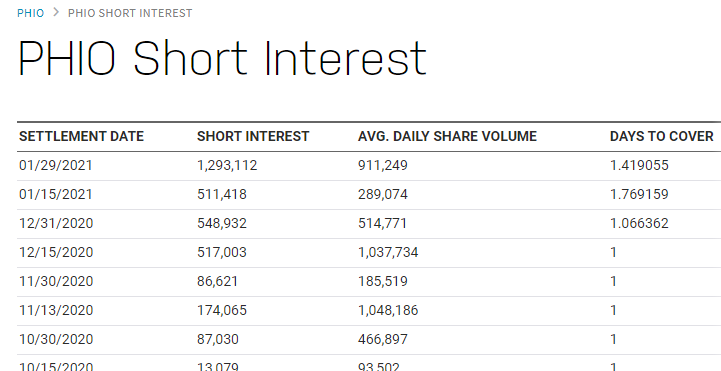Open the PHIO breadcrumb link
Image resolution: width=721 pixels, height=371 pixels.
(30, 13)
